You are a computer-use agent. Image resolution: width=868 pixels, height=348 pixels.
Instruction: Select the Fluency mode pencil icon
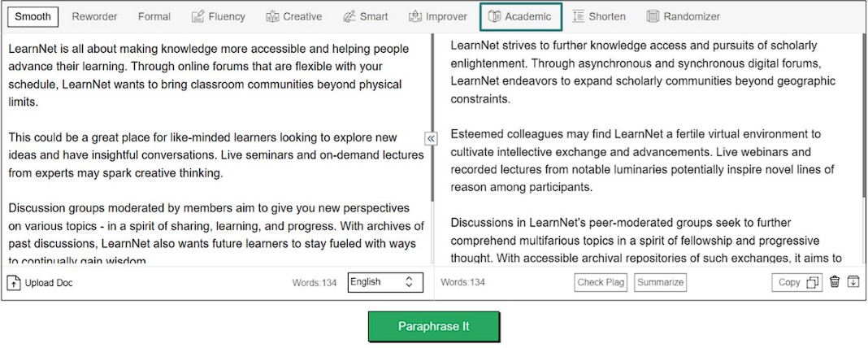coord(197,16)
